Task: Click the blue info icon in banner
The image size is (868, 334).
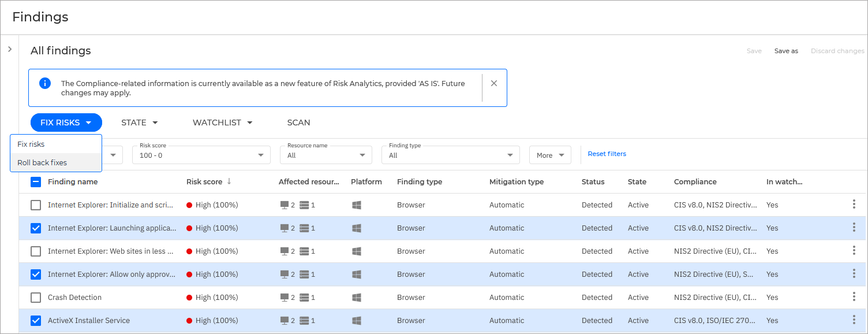Action: coord(45,83)
